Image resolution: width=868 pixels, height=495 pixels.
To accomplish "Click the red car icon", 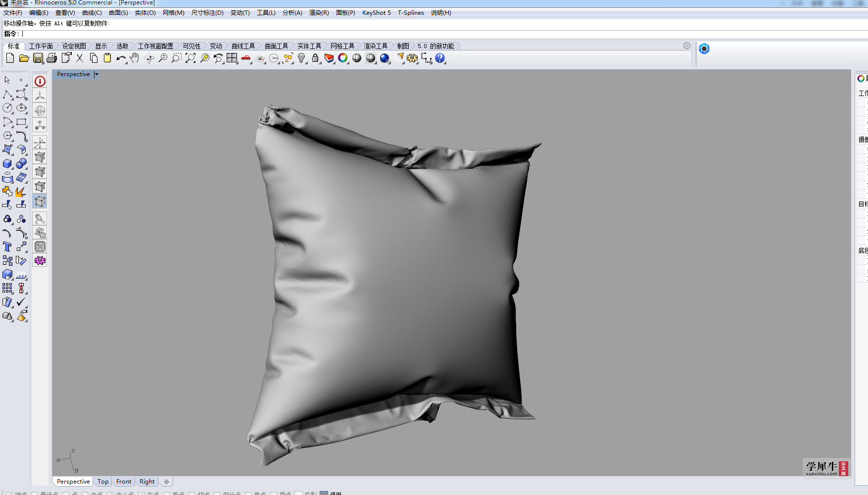I will click(246, 58).
